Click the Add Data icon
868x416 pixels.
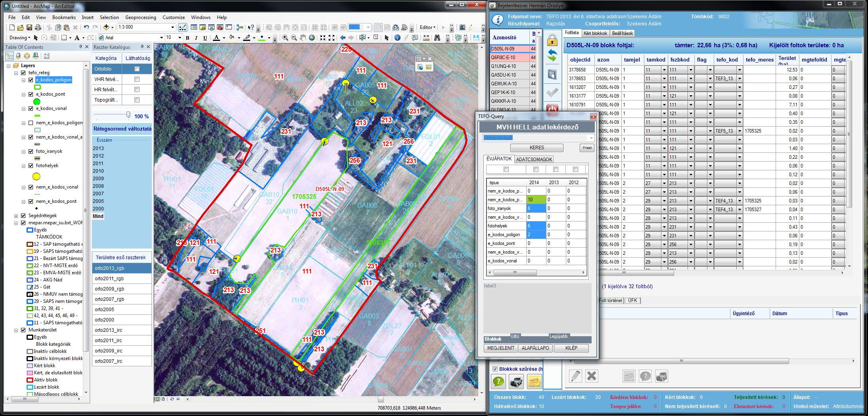[106, 27]
